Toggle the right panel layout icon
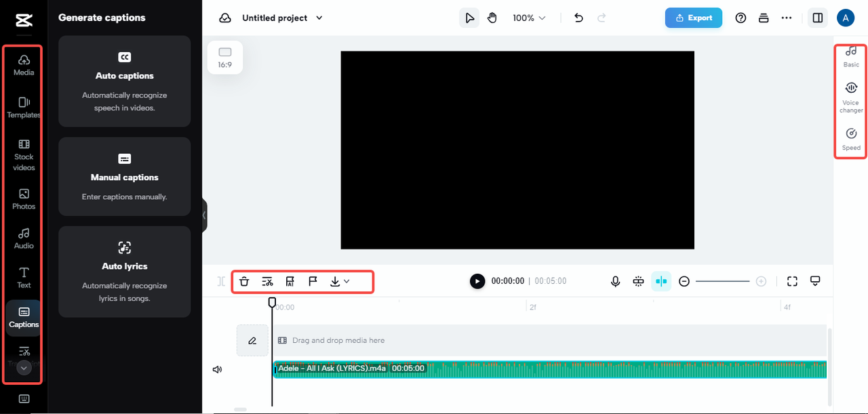Image resolution: width=868 pixels, height=414 pixels. click(x=818, y=18)
